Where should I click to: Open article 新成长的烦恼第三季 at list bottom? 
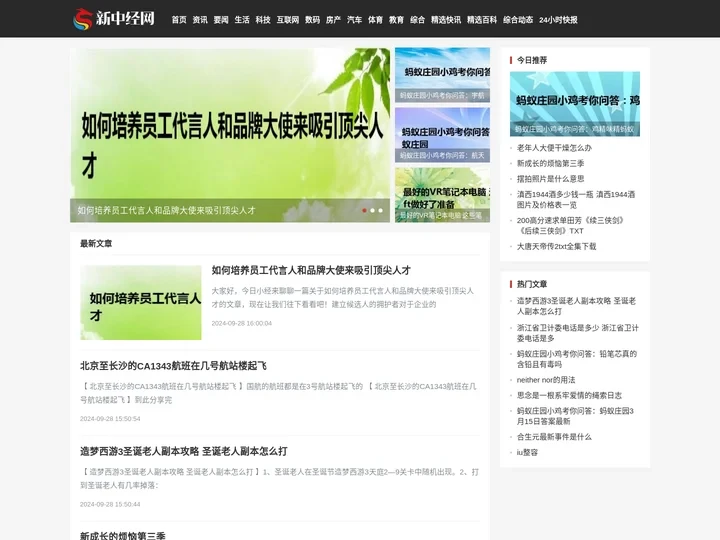tap(123, 535)
